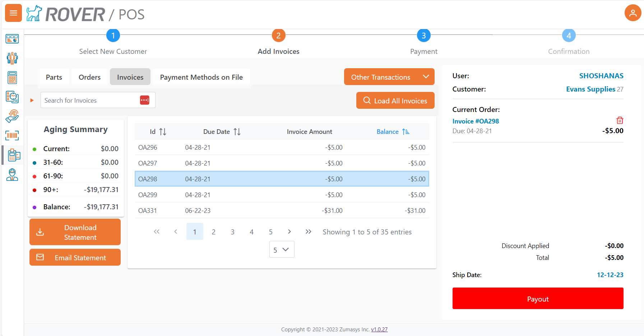Viewport: 644px width, 336px height.
Task: Sort invoices by Due Date
Action: point(237,131)
